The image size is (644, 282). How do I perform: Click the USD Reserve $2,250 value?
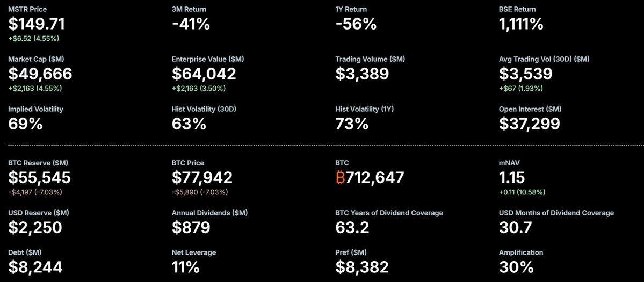[x=35, y=227]
